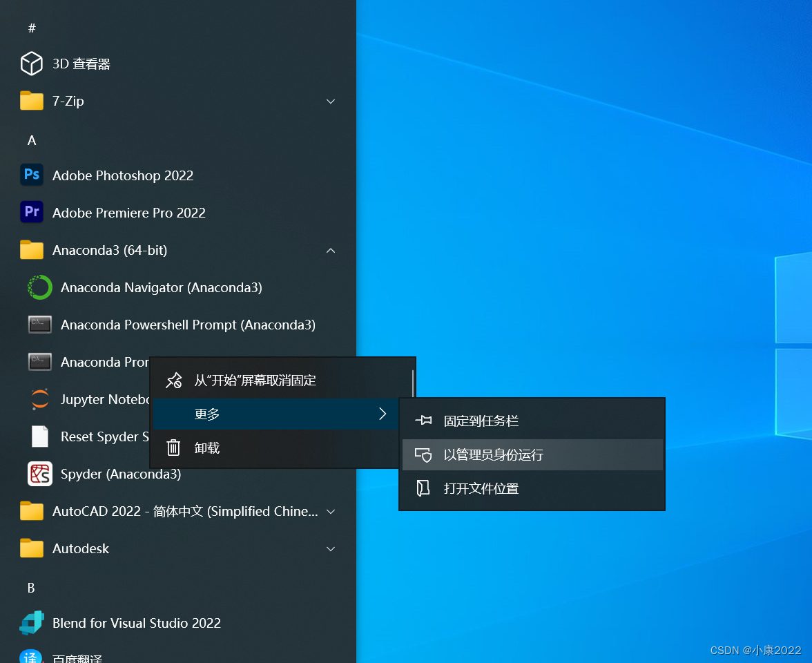This screenshot has width=812, height=663.
Task: Choose 以管理员身份运行 in submenu
Action: (x=532, y=454)
